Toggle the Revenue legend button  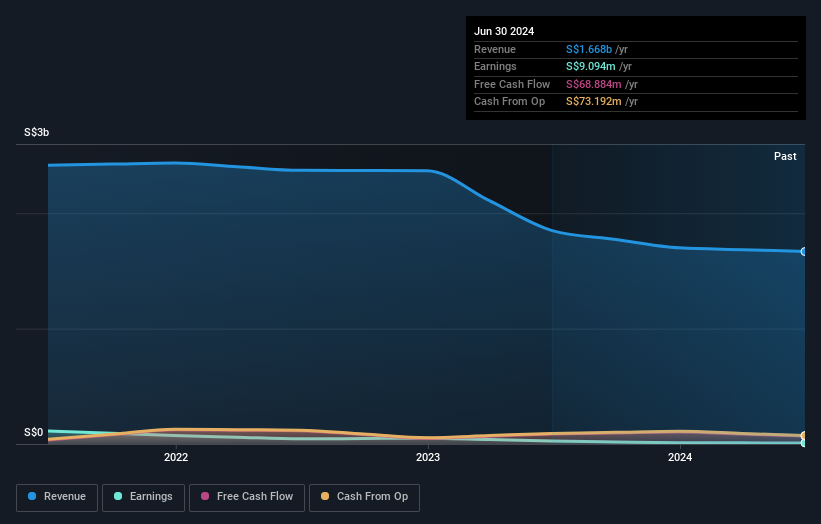(x=57, y=497)
